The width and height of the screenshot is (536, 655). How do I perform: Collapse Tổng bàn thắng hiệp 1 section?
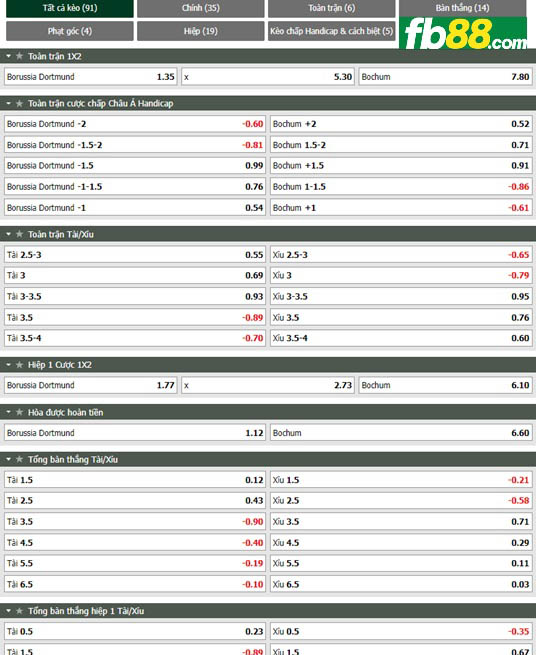click(8, 611)
